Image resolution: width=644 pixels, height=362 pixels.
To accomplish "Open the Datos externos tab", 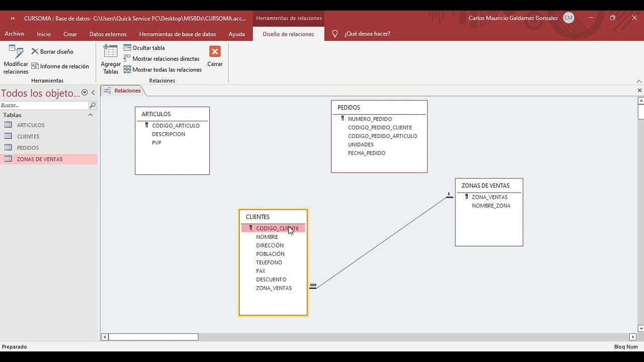I will (x=108, y=34).
